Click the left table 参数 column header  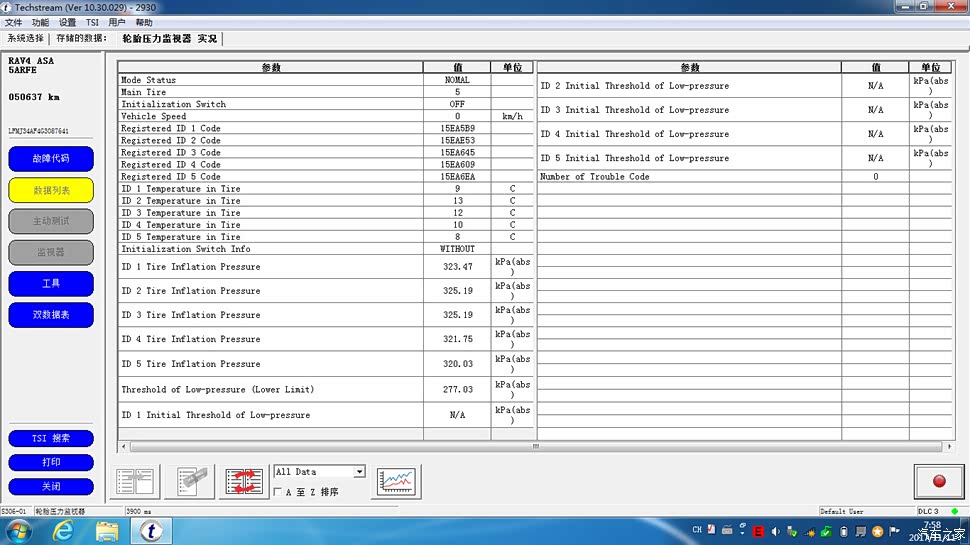pos(270,67)
